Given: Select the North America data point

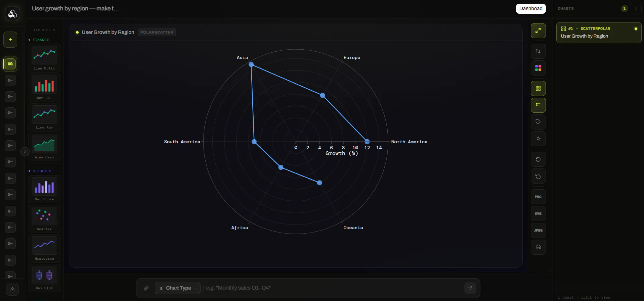Looking at the screenshot, I should (x=367, y=142).
